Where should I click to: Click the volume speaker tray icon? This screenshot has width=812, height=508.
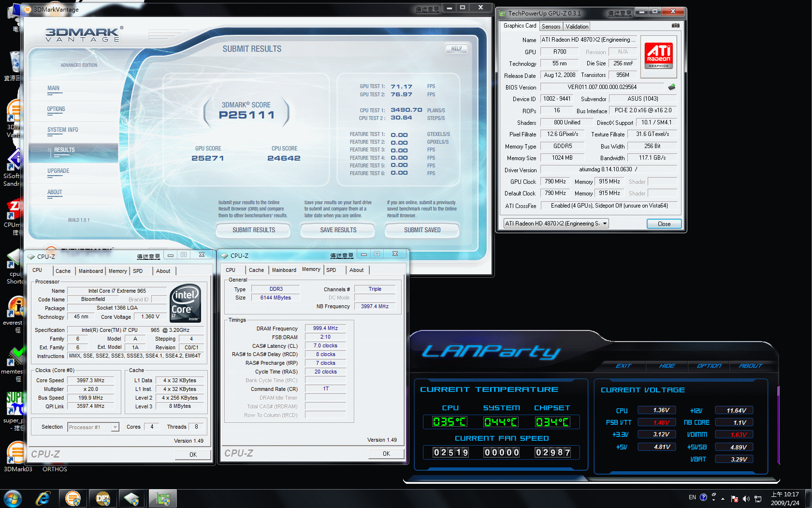746,498
